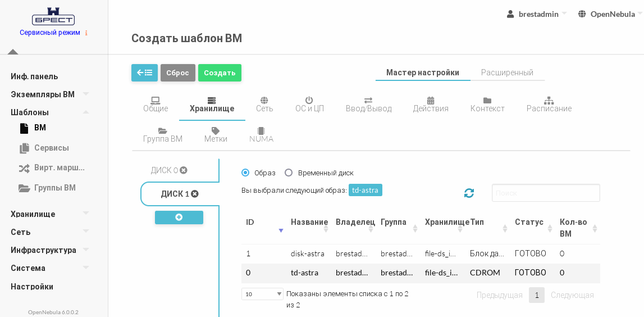644x317 pixels.
Task: Open the page size dropdown showing 10
Action: tap(262, 294)
